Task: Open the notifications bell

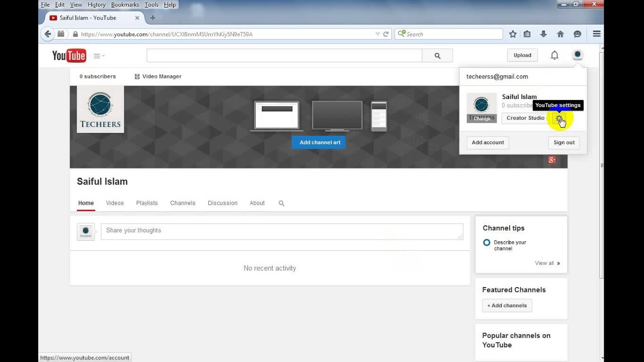Action: click(554, 55)
